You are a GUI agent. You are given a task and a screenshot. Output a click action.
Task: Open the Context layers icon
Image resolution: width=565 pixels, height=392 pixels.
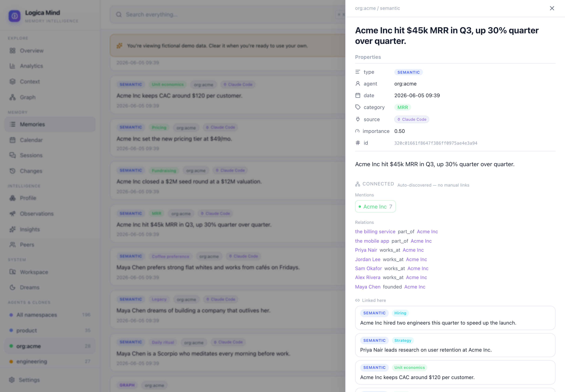(13, 82)
